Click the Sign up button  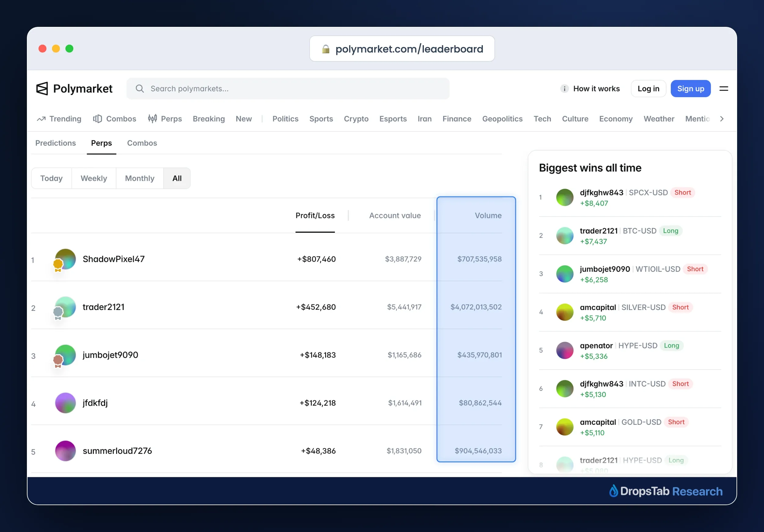[691, 89]
